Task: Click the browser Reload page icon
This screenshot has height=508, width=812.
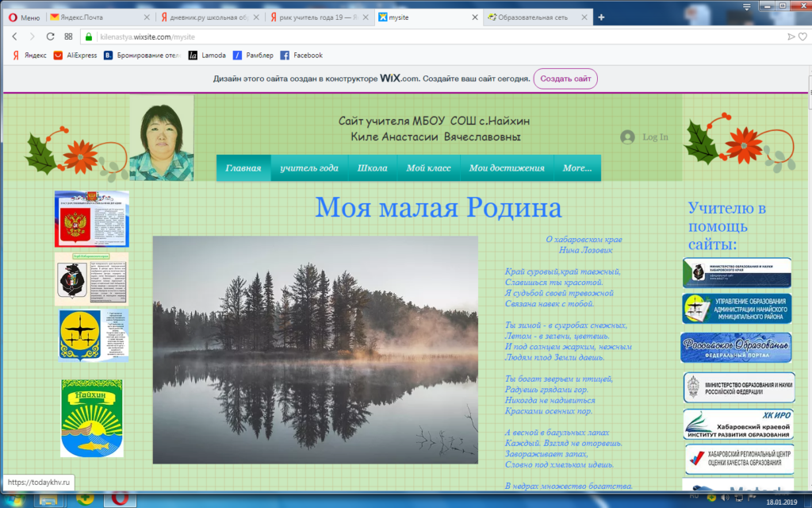Action: click(x=50, y=37)
